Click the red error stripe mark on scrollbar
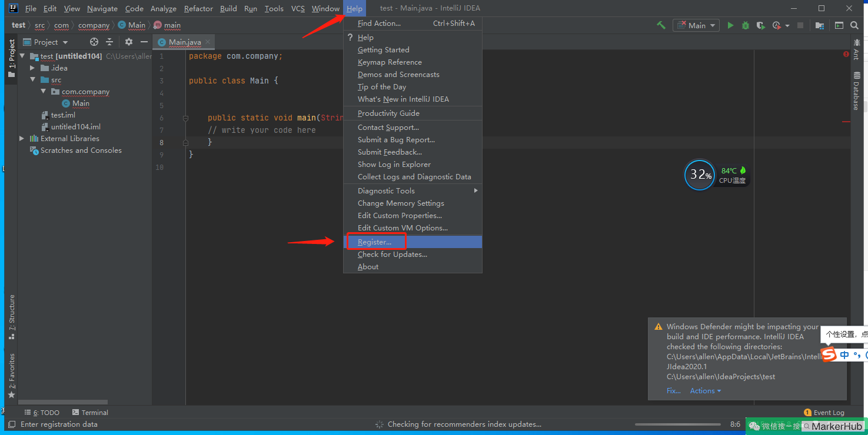Viewport: 868px width, 435px height. coord(846,122)
